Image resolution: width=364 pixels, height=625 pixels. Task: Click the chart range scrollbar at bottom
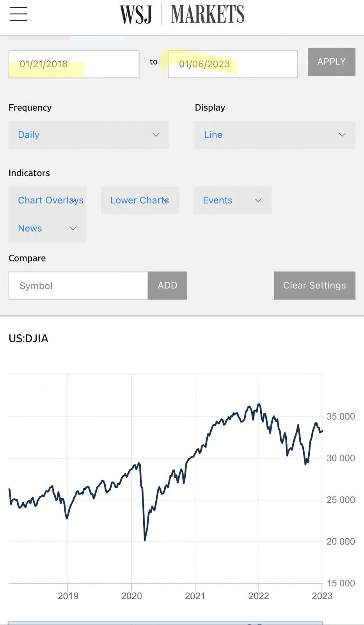pyautogui.click(x=165, y=623)
